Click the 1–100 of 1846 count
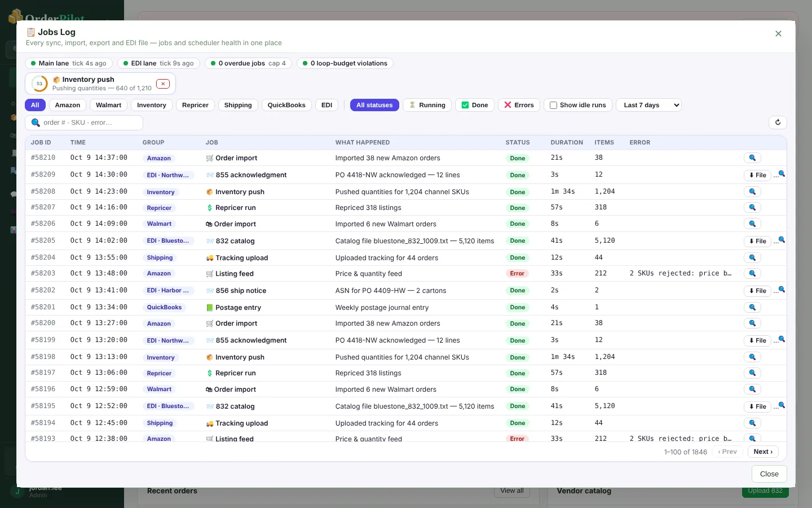812x508 pixels. click(685, 452)
